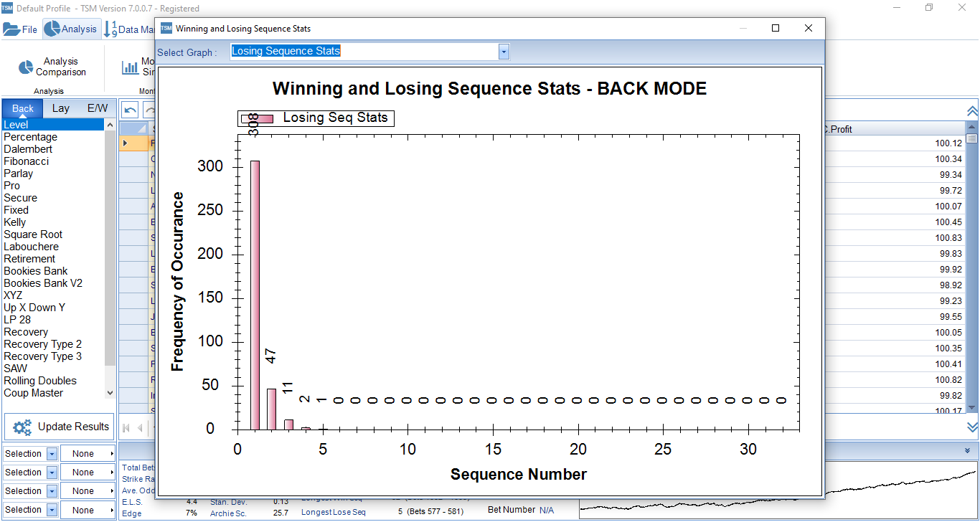Go to first record in grid navigator
This screenshot has width=980, height=522.
(x=126, y=428)
